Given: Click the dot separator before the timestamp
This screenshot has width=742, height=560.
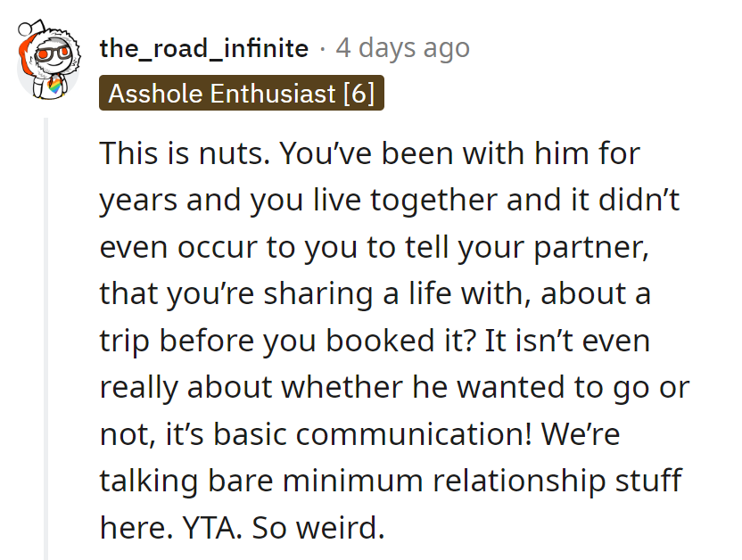Looking at the screenshot, I should (322, 48).
